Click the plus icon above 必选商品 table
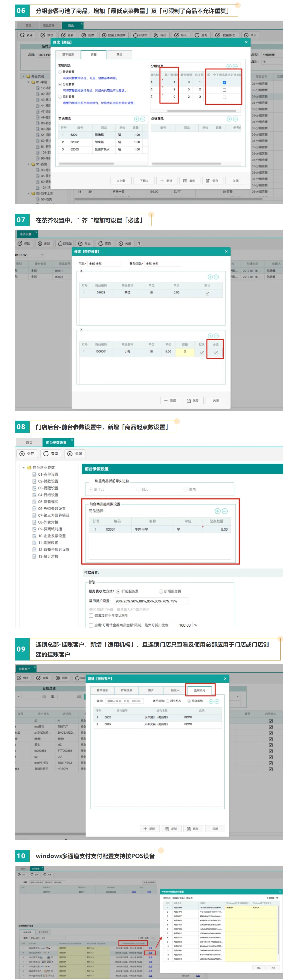 pos(229,119)
